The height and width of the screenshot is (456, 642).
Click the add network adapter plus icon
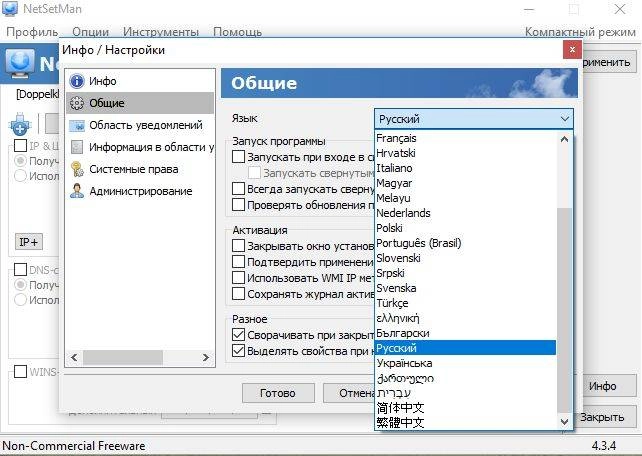click(19, 124)
